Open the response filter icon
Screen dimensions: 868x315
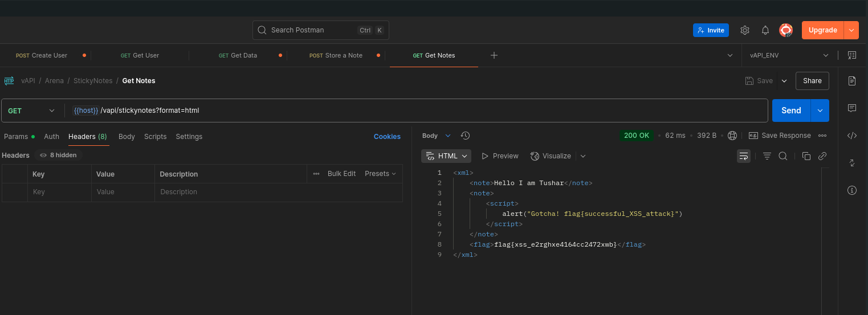coord(767,156)
